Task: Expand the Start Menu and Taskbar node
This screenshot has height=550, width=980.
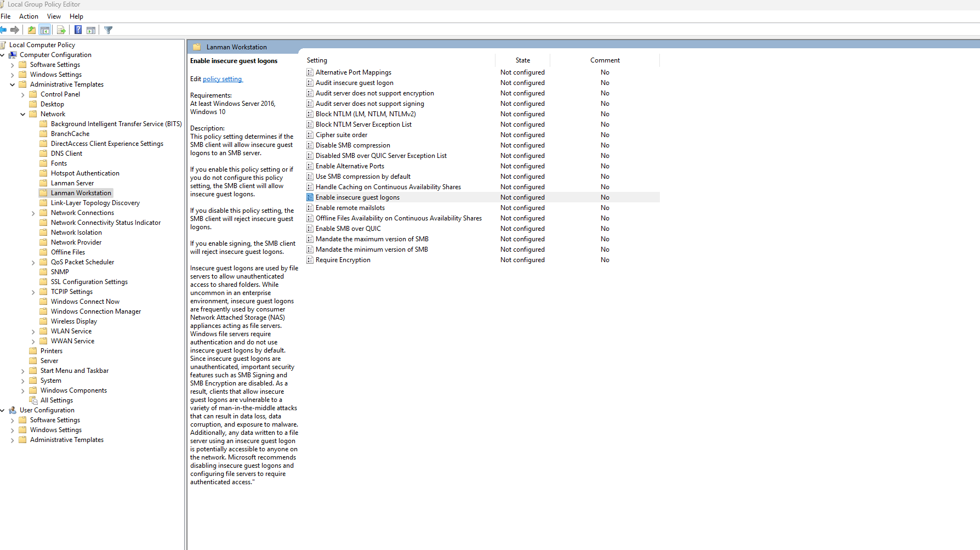Action: [x=23, y=371]
